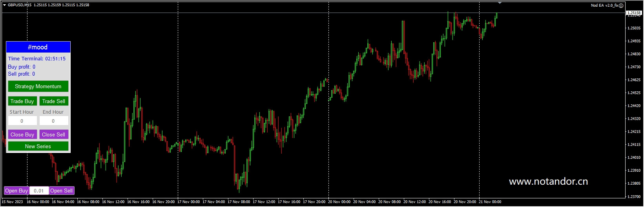Screen dimensions: 644x207
Task: Enable the Trade Buy option
Action: pos(22,101)
